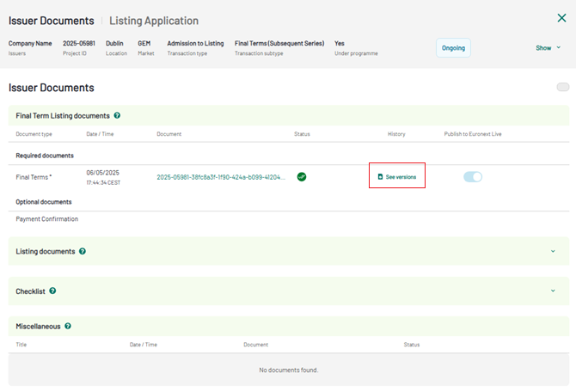Click the Listing documents section title
This screenshot has width=576, height=392.
click(46, 251)
